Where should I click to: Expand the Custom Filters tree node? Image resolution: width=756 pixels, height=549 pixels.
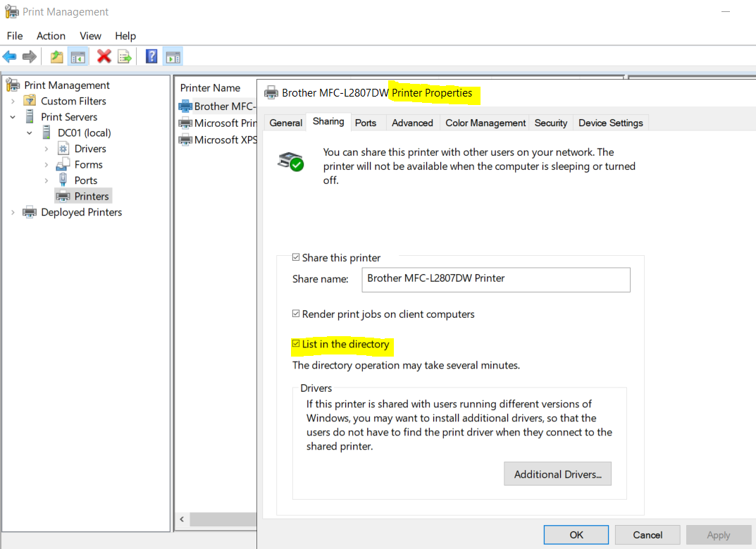point(13,101)
